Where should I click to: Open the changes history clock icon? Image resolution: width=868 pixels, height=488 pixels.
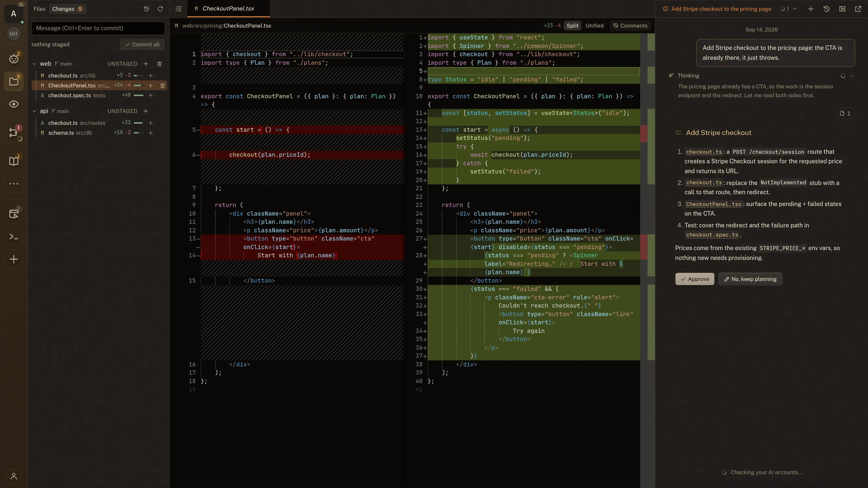[146, 9]
